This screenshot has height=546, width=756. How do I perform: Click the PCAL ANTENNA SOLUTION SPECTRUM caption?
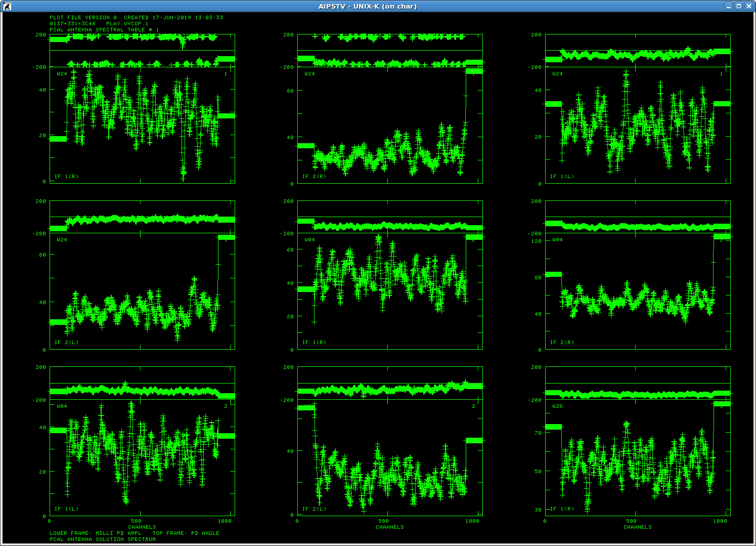coord(103,539)
